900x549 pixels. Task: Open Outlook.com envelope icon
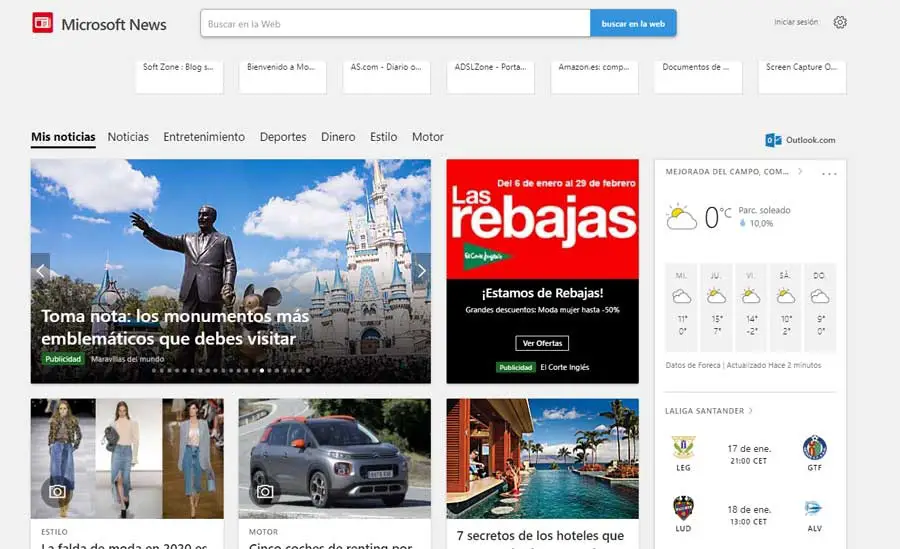pyautogui.click(x=773, y=140)
